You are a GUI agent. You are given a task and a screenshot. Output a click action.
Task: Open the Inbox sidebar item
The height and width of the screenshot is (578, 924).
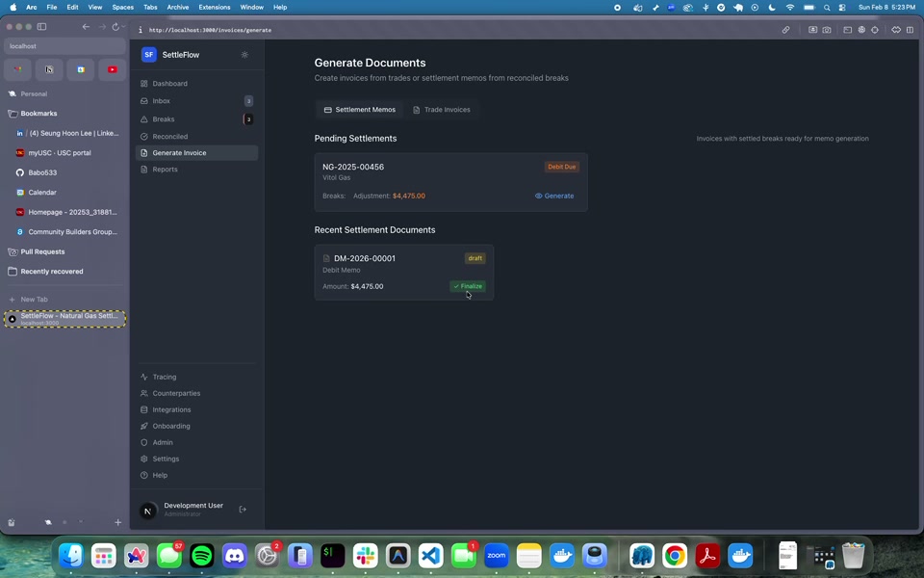coord(161,101)
